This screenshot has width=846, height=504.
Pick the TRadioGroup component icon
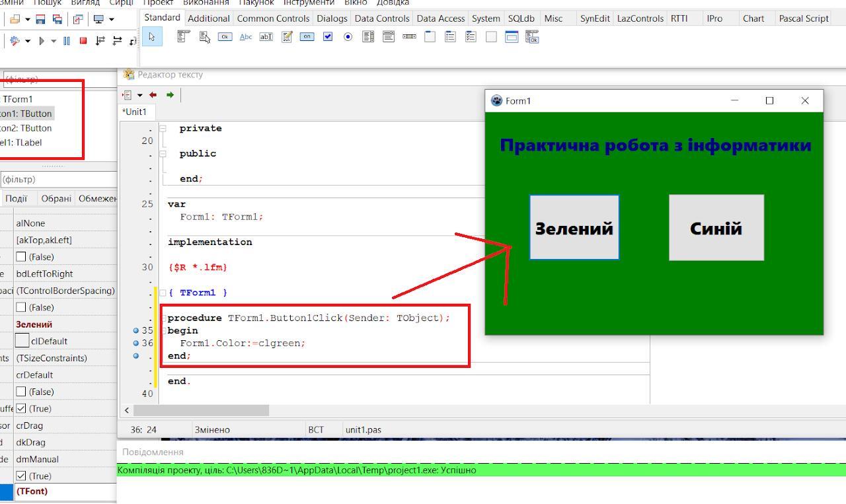pyautogui.click(x=450, y=37)
